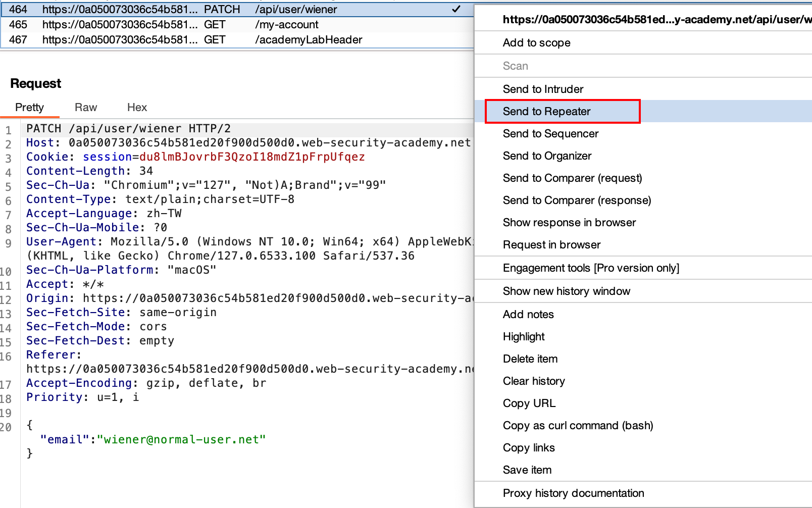Switch to the Raw request tab
Screen dimensions: 812x508
coord(86,107)
